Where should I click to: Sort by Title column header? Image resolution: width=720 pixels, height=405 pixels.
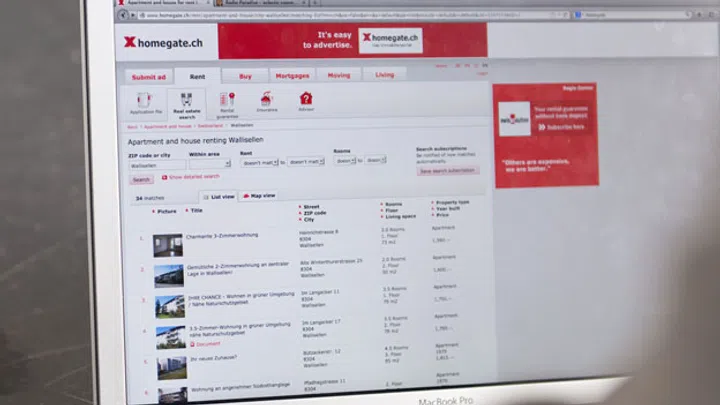[x=197, y=211]
